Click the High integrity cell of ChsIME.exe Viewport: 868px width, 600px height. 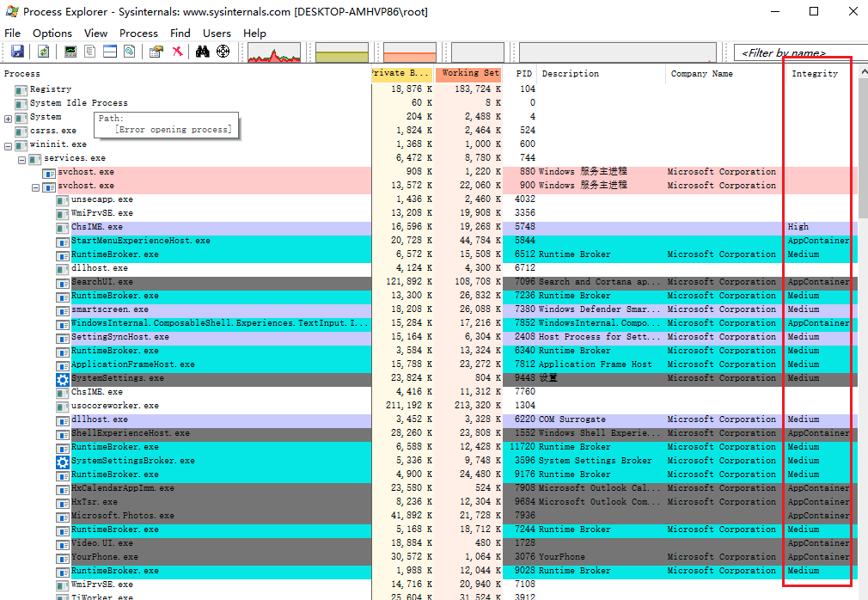tap(798, 227)
